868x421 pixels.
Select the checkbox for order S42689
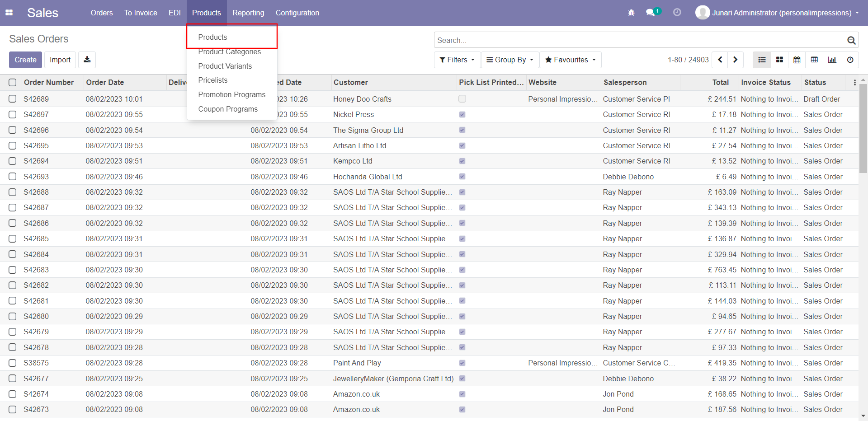(13, 99)
